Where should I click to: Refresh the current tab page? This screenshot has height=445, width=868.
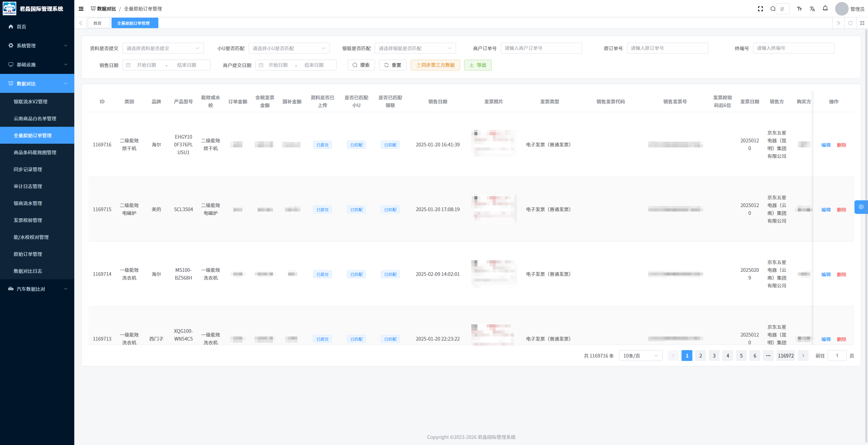coord(850,23)
